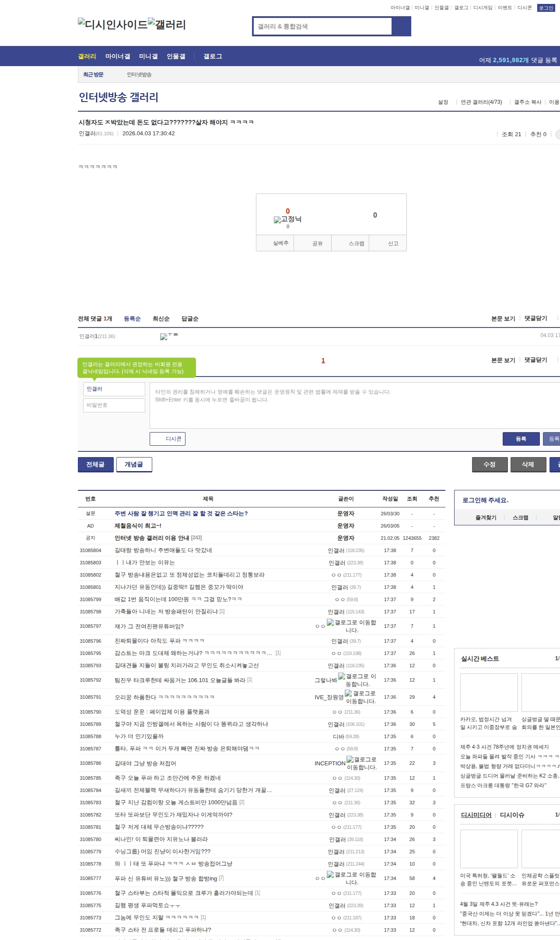The image size is (560, 940).
Task: Open the 설정 gallery settings menu
Action: pyautogui.click(x=443, y=102)
